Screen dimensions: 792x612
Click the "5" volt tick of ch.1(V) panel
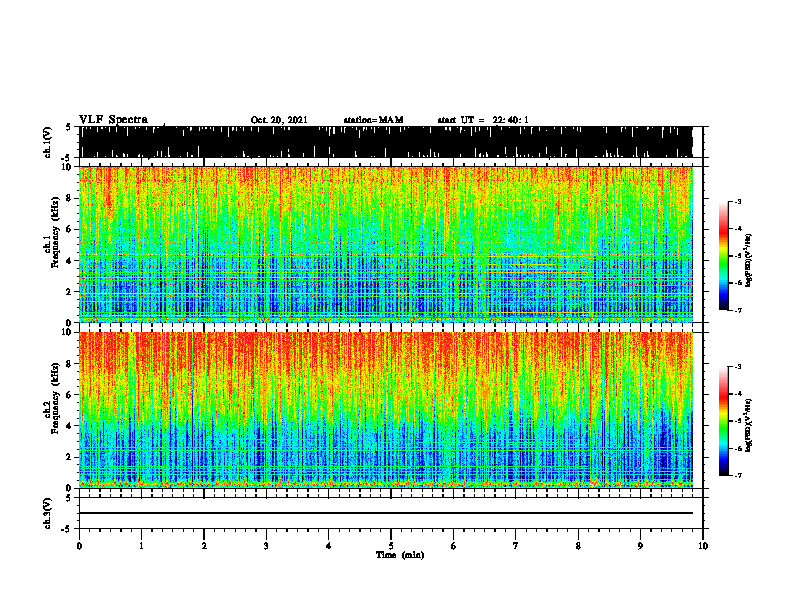[x=68, y=127]
